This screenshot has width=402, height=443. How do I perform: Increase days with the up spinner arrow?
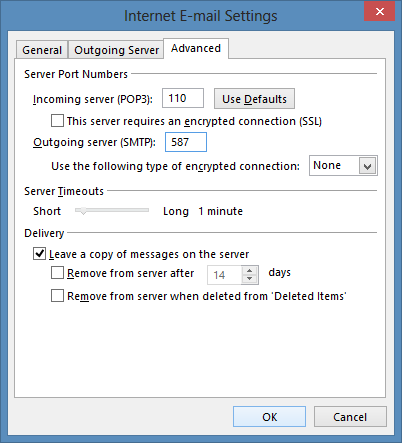click(250, 270)
